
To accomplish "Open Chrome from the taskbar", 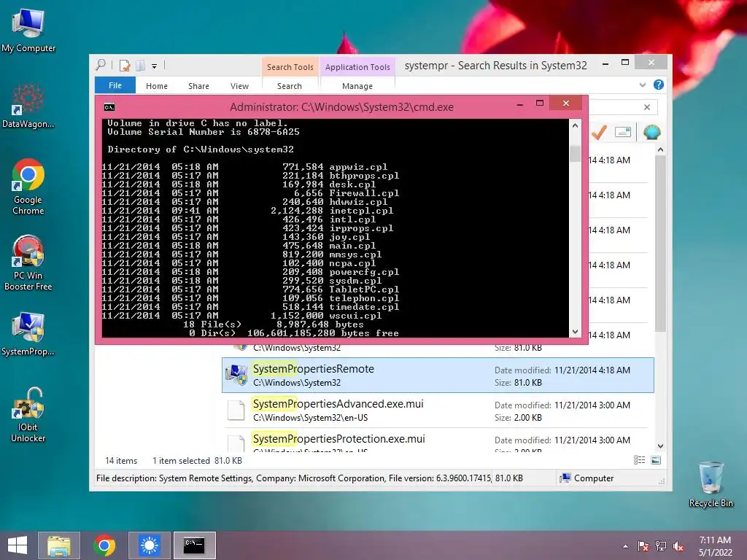I will [x=104, y=545].
